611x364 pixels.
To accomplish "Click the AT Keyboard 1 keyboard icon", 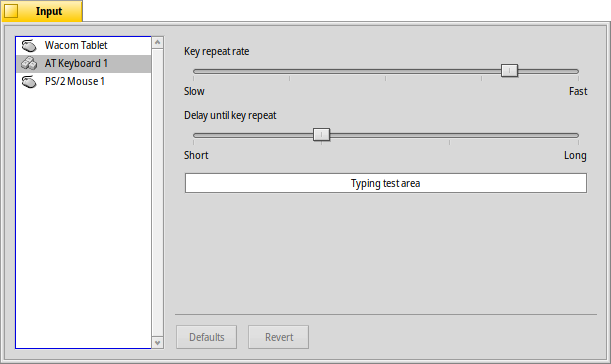I will coord(29,64).
